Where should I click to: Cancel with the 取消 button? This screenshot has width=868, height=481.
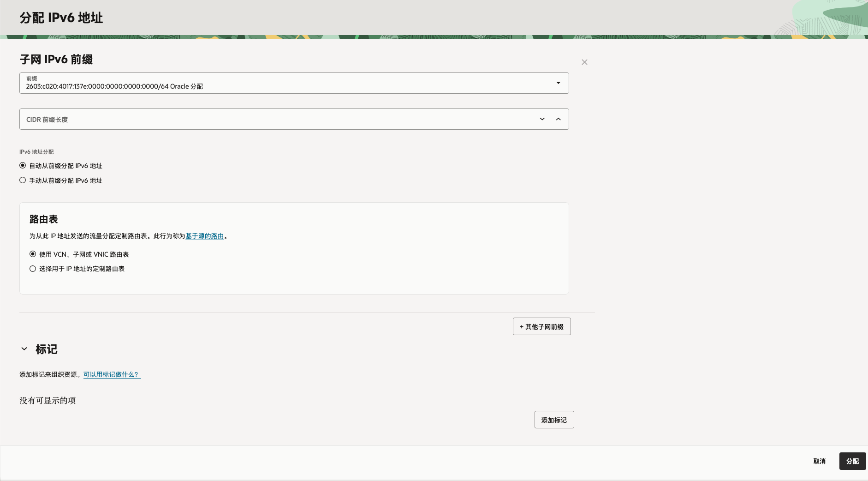(x=819, y=461)
